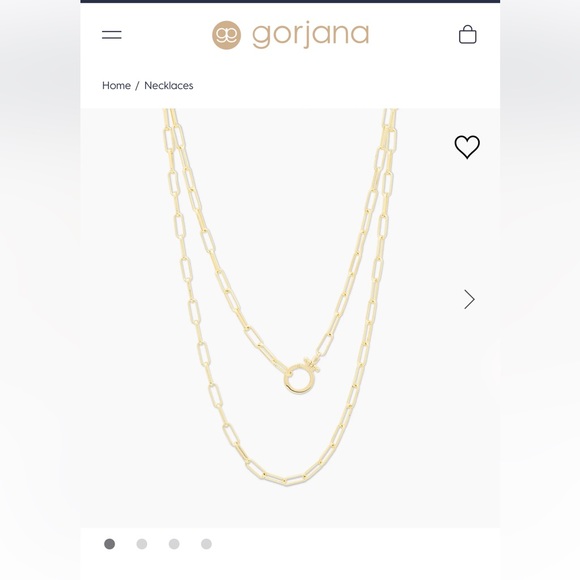Click the gorjana wordmark text
Image resolution: width=580 pixels, height=580 pixels.
click(310, 35)
